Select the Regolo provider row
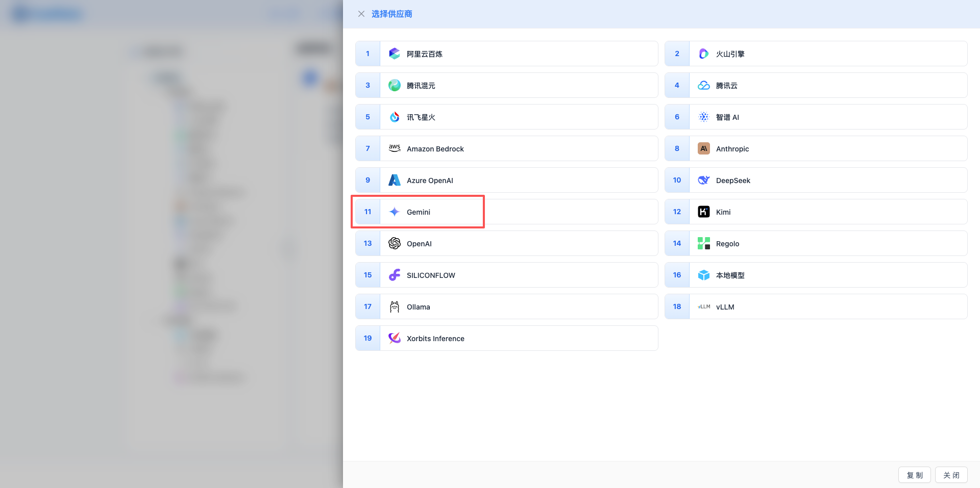980x488 pixels. (x=727, y=244)
